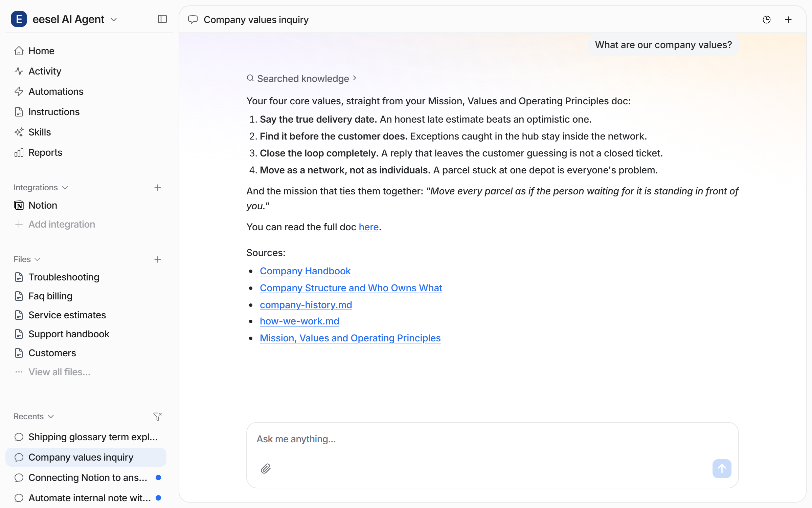Expand Searched knowledge details
Screen dimensions: 812x508
301,79
